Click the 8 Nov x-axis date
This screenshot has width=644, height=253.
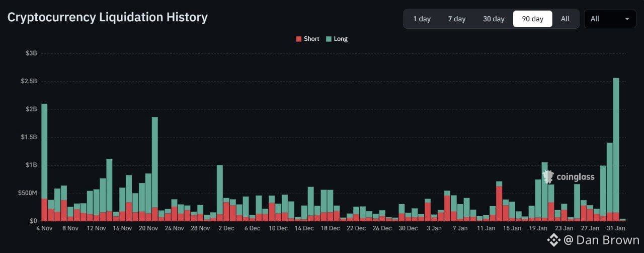(x=70, y=228)
